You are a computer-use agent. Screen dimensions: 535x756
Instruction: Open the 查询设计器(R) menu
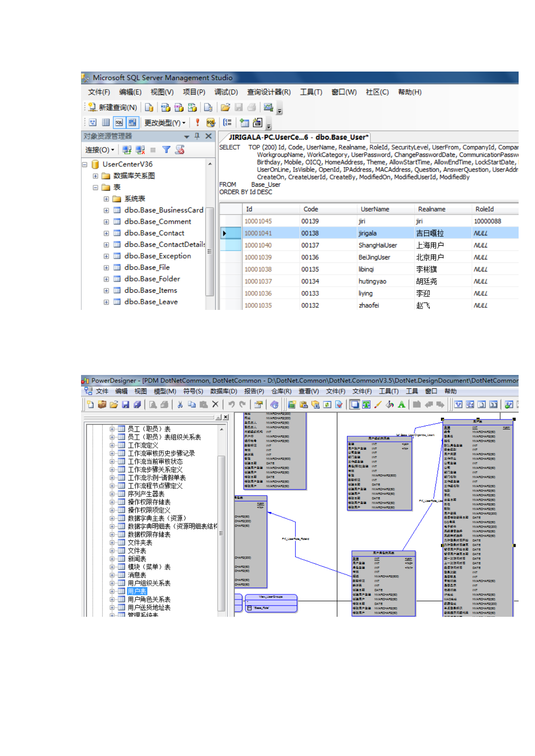point(269,92)
